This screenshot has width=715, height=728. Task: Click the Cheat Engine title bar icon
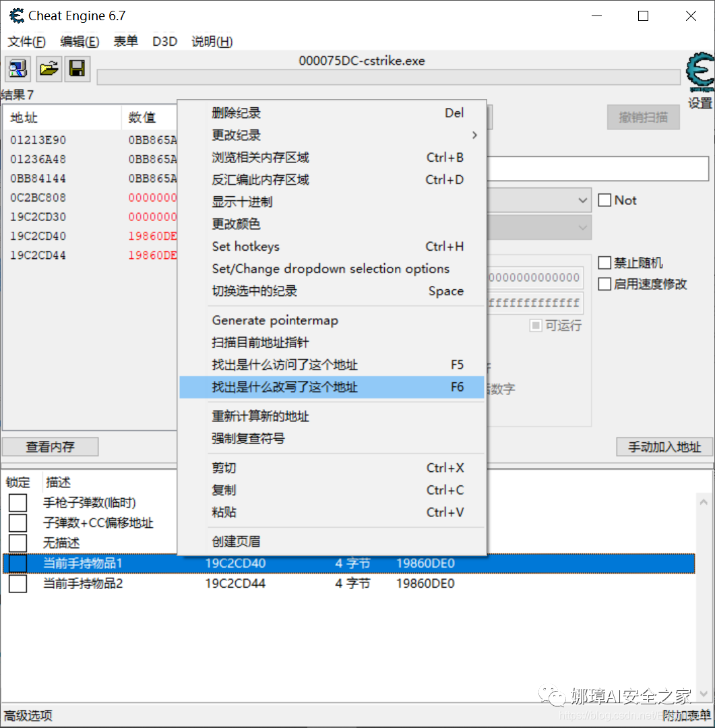(17, 16)
